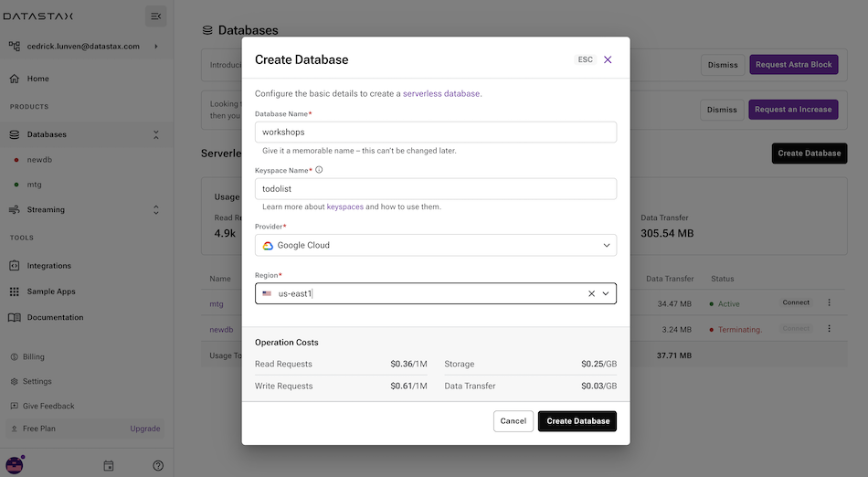Click the calendar icon at sidebar bottom
Screen dimensions: 868x477
pos(109,465)
